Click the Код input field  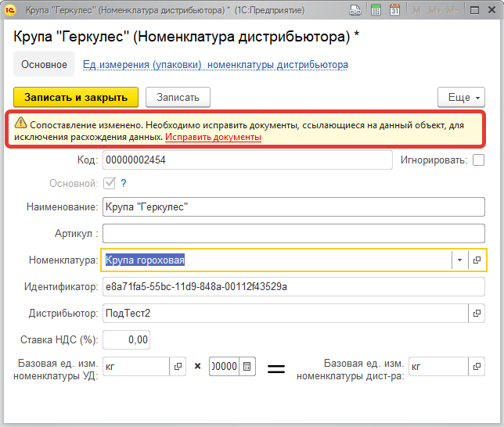[x=247, y=160]
